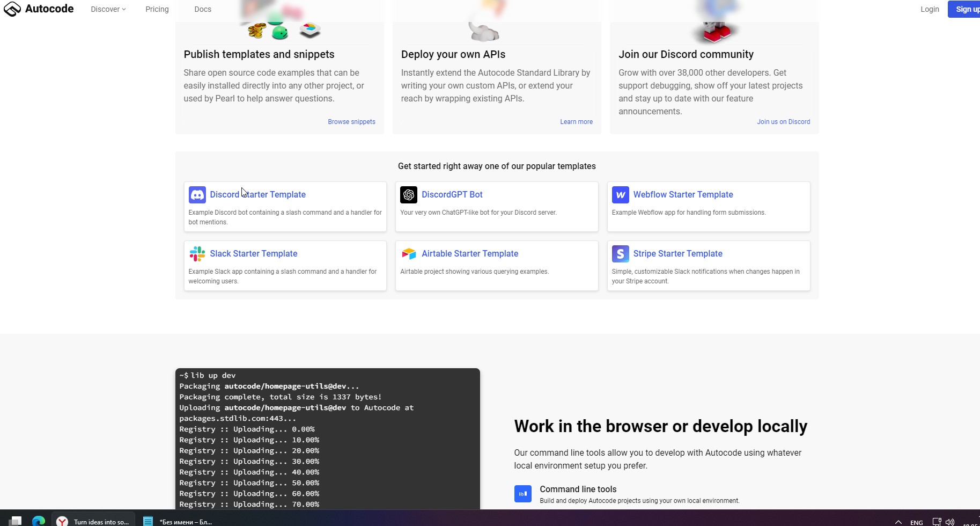Click the Webflow template description text
Screen dimensions: 980x526
[x=689, y=213]
